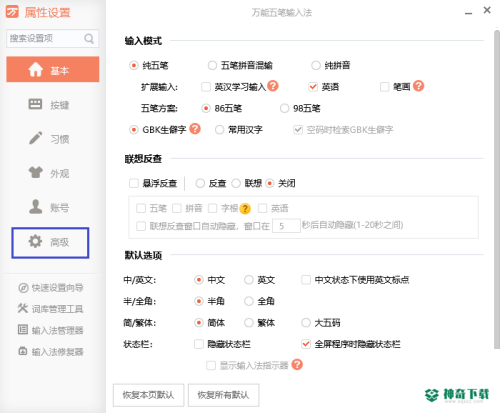Check the 五笔 lookup checkbox
This screenshot has width=500, height=413.
[x=141, y=208]
